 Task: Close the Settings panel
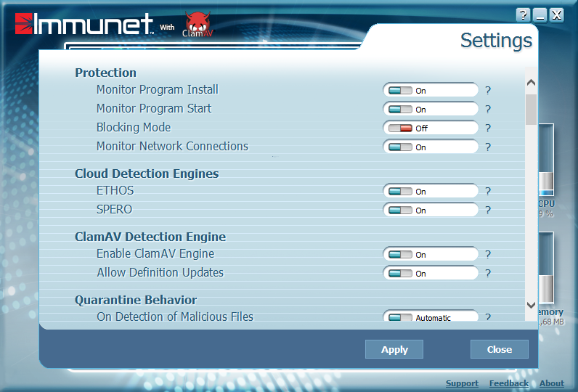tap(499, 349)
